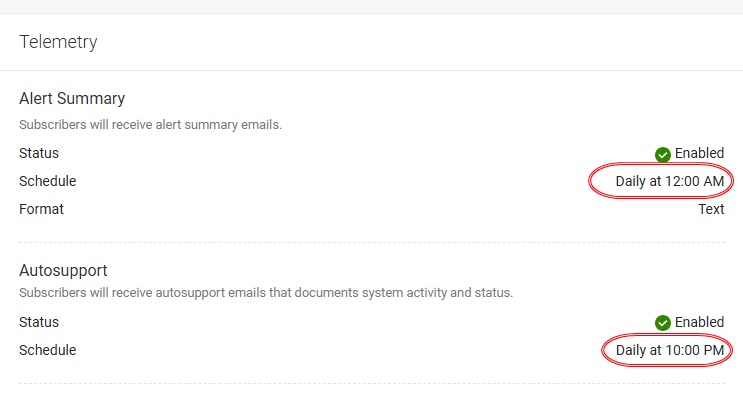The width and height of the screenshot is (743, 398).
Task: Click the Status label under Autosupport
Action: point(39,322)
